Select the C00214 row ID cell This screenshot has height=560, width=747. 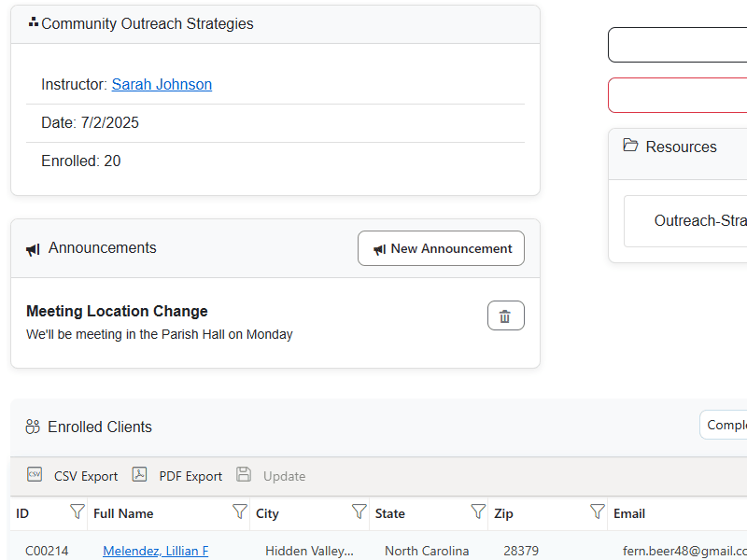tap(47, 551)
